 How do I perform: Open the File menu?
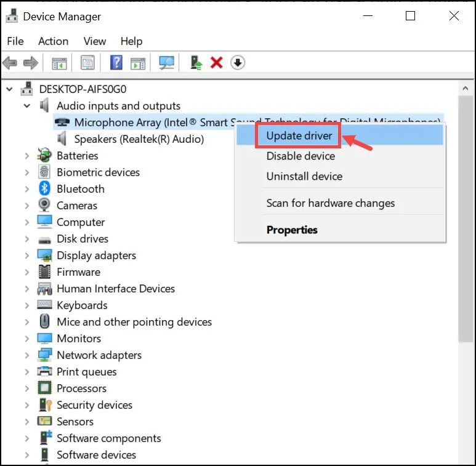[15, 41]
